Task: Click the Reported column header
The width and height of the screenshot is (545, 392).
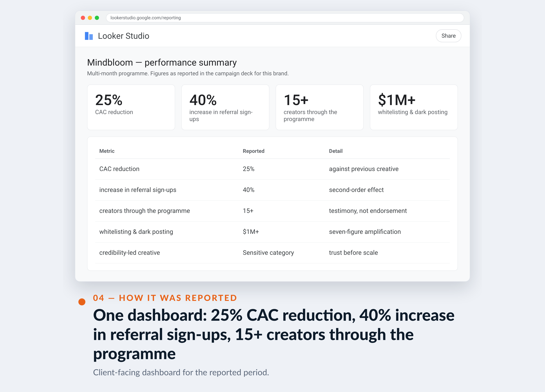Action: (254, 151)
